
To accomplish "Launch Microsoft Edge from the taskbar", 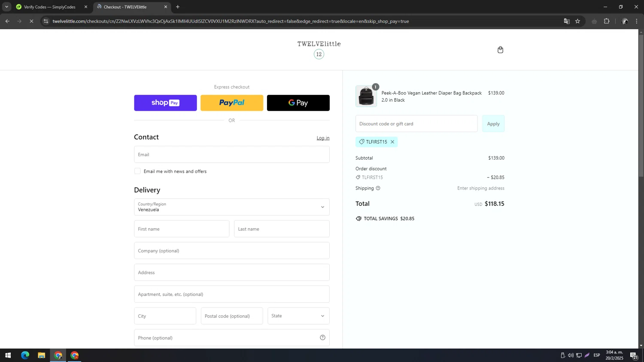I will pyautogui.click(x=25, y=356).
